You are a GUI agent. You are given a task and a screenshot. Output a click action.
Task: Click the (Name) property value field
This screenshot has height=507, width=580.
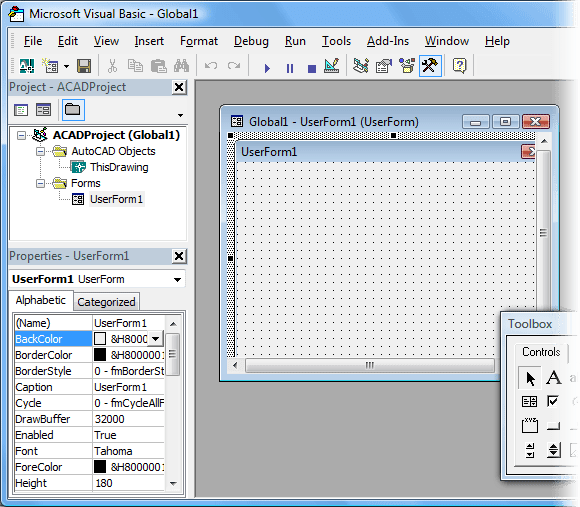click(128, 323)
